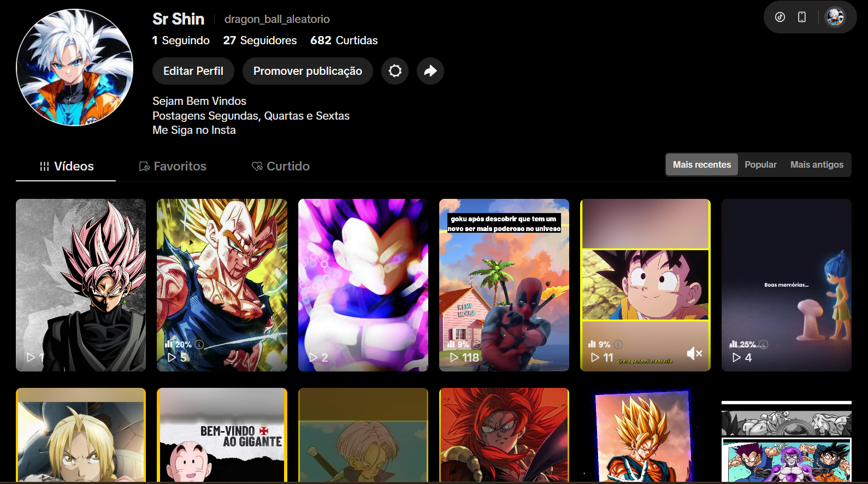Click the Editar Perfil button
868x484 pixels.
(x=193, y=71)
